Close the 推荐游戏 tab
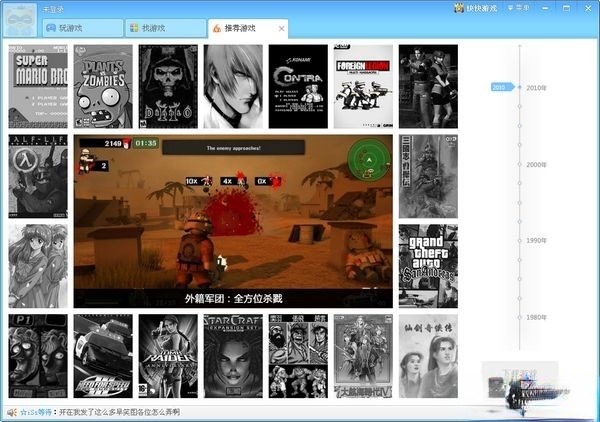 coord(281,28)
